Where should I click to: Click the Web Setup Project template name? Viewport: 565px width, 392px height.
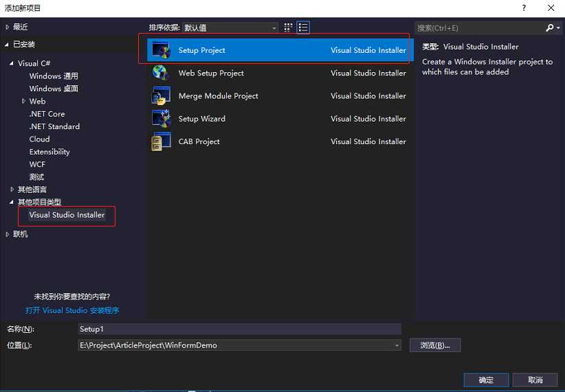[x=211, y=73]
